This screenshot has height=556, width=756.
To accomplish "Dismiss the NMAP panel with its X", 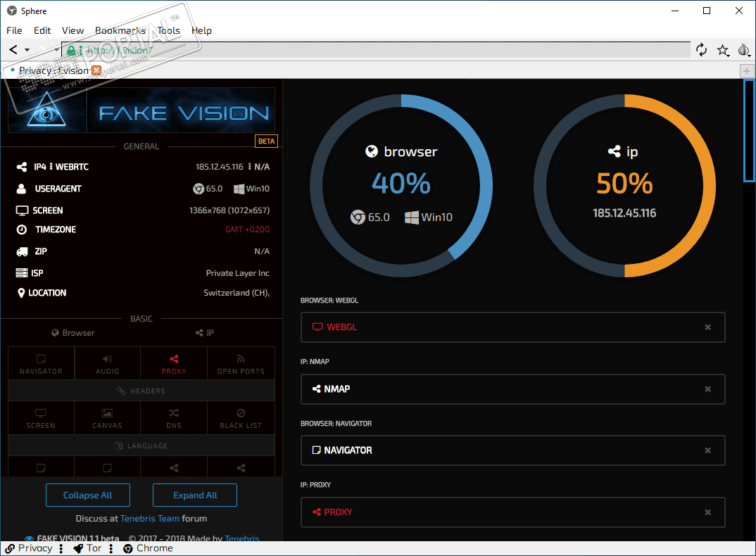I will [708, 389].
